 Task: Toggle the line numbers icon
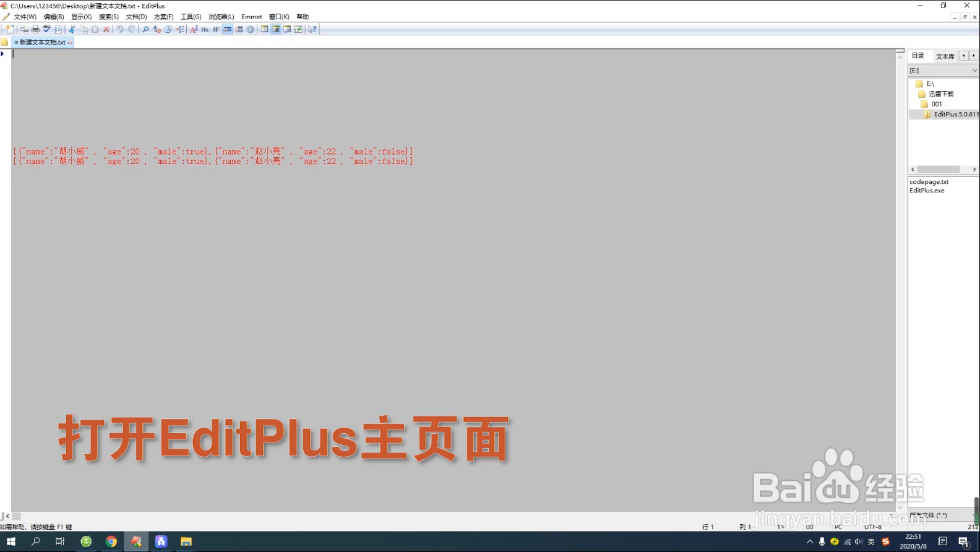239,29
